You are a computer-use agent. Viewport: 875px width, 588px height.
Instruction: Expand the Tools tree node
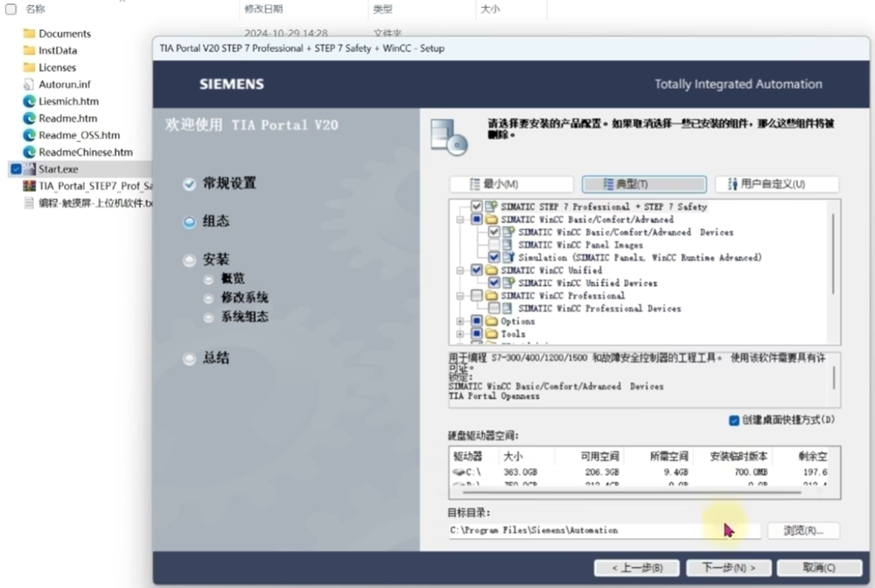coord(460,334)
